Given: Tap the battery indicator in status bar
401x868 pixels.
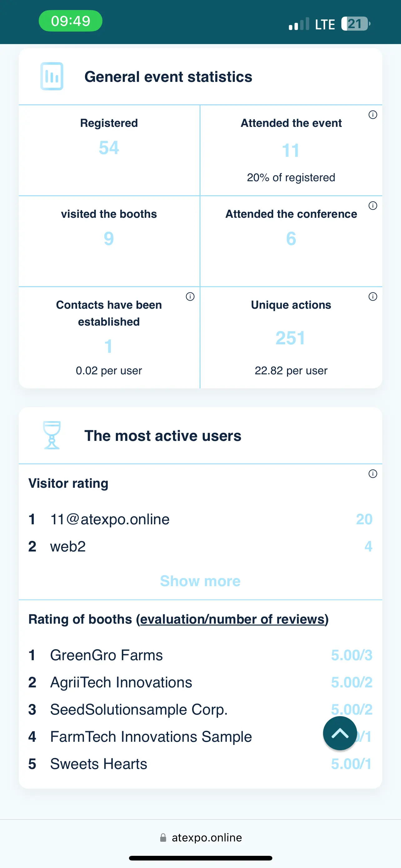Looking at the screenshot, I should pyautogui.click(x=355, y=23).
